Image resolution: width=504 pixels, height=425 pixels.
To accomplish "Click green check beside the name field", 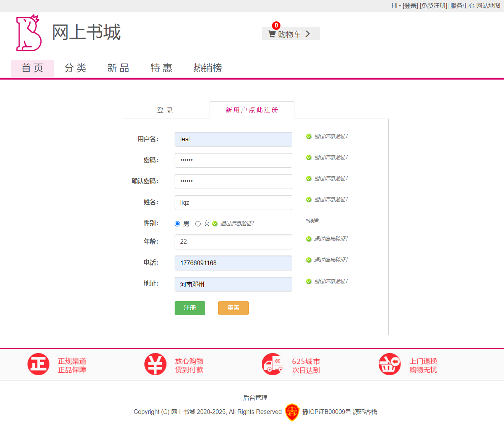I will pyautogui.click(x=309, y=200).
